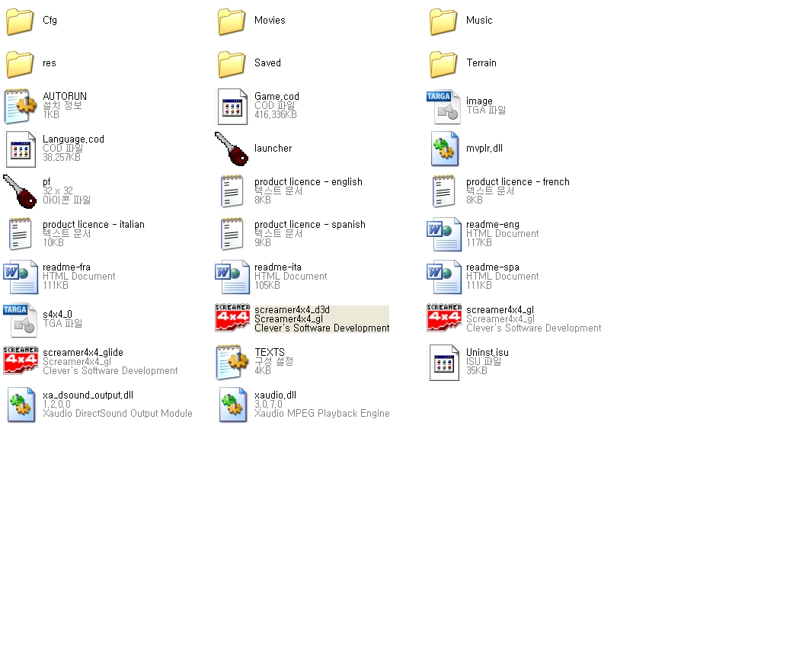This screenshot has width=812, height=669.
Task: Select the AUTORUN setup info file
Action: click(21, 106)
